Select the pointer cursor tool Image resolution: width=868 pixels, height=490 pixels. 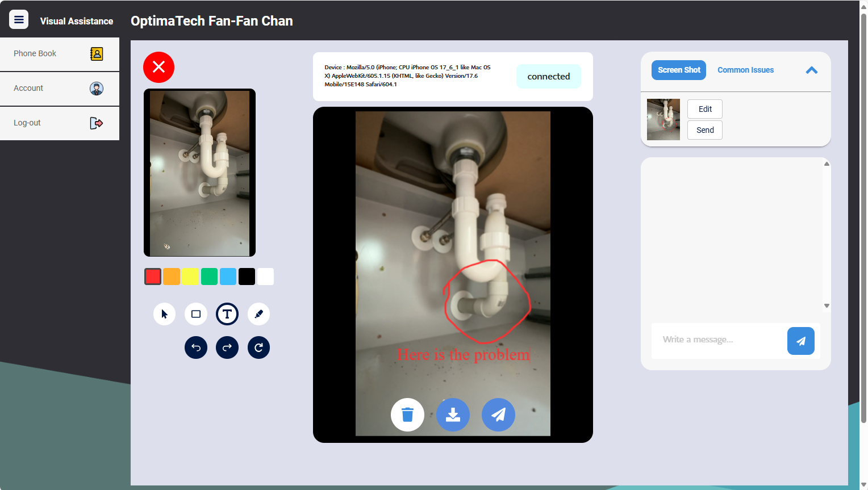[164, 314]
